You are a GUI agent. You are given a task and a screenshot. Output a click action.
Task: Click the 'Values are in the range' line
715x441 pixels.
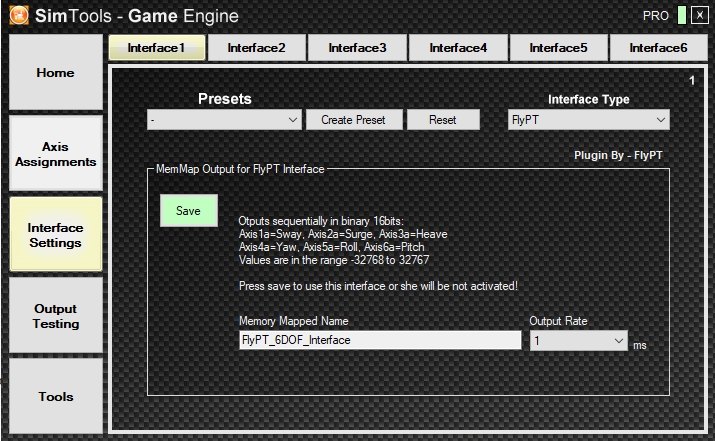click(334, 260)
